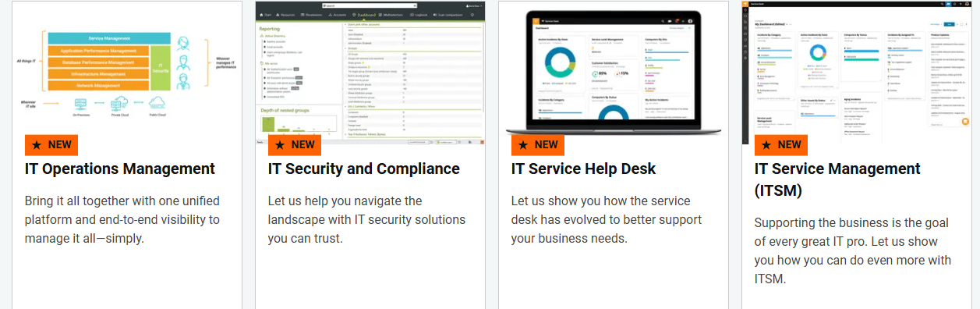Select Accounts tab in security screenshot

pyautogui.click(x=338, y=14)
